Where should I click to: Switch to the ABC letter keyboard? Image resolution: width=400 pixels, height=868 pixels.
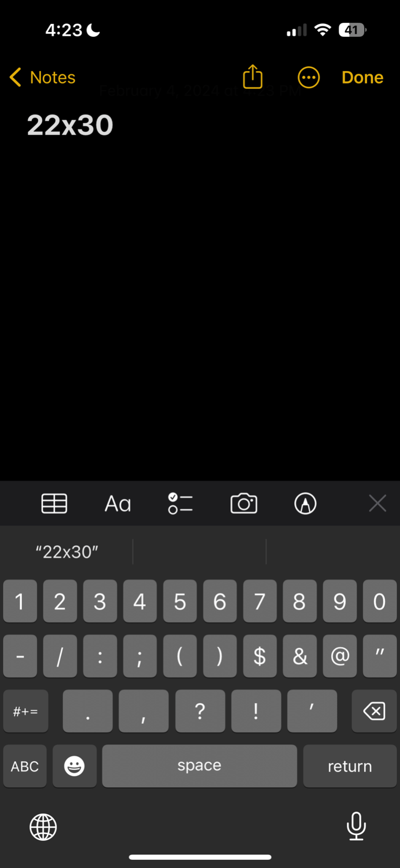coord(25,766)
